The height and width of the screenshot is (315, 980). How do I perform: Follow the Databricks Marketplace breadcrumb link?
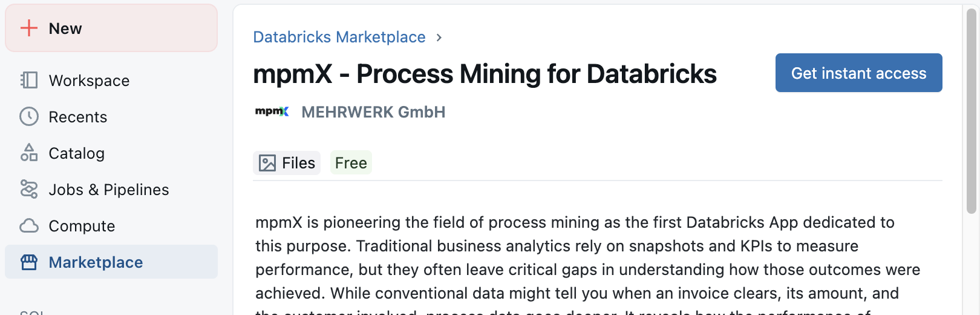339,37
